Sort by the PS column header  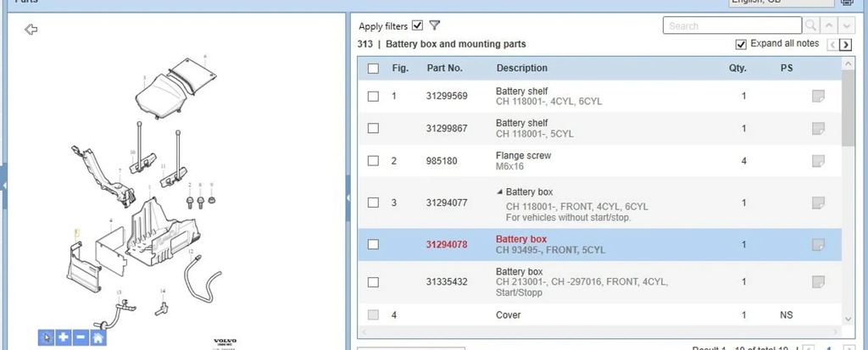(x=786, y=68)
